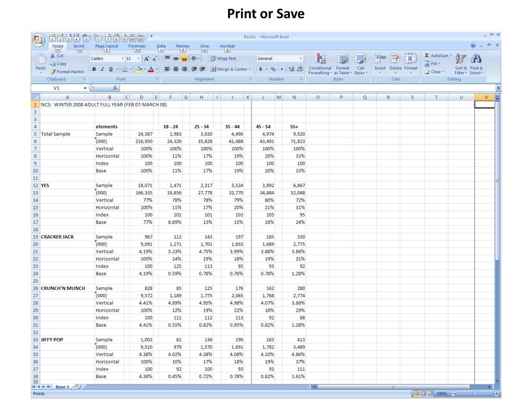Open Find & Select binoculars

476,64
